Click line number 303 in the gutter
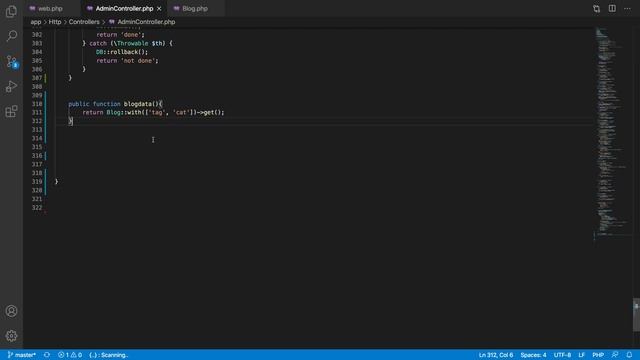Image resolution: width=640 pixels, height=360 pixels. [x=37, y=43]
